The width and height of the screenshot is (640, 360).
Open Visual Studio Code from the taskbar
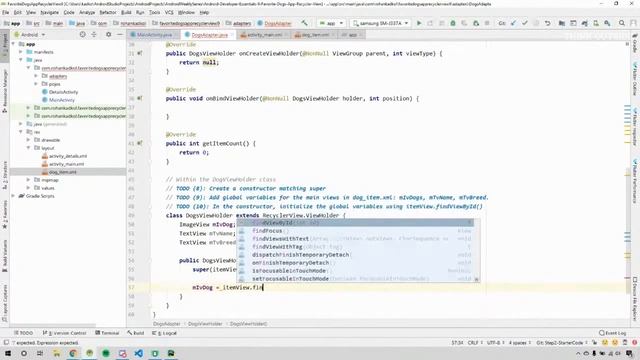coord(138,353)
